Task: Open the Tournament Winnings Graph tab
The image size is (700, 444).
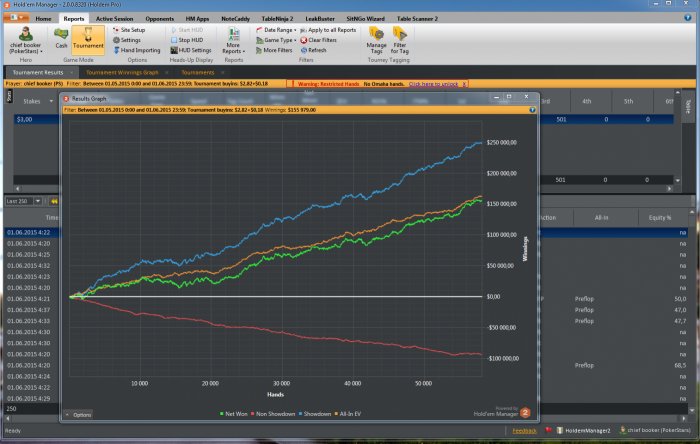Action: (x=122, y=73)
